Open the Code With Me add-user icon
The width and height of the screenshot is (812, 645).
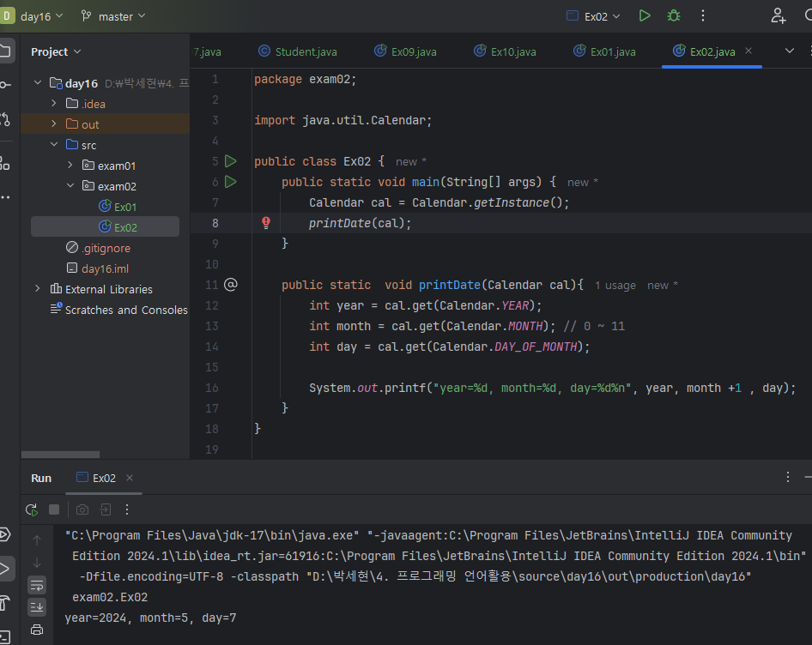(778, 15)
